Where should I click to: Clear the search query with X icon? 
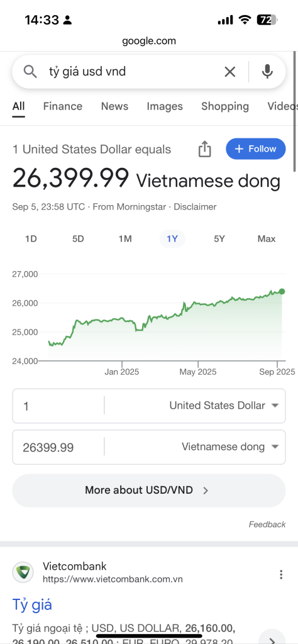point(230,72)
